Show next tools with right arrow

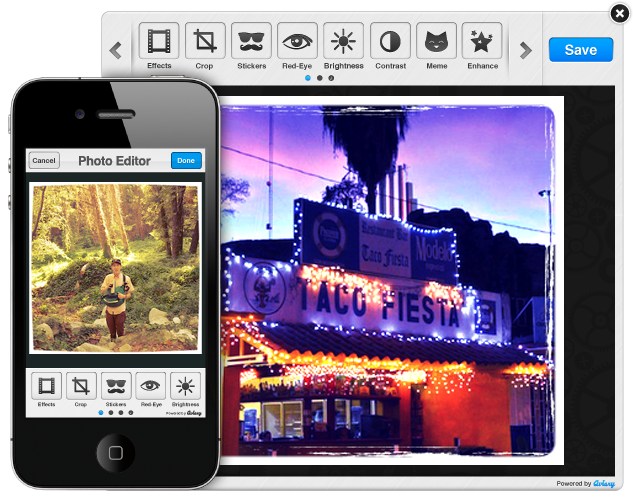[x=525, y=50]
